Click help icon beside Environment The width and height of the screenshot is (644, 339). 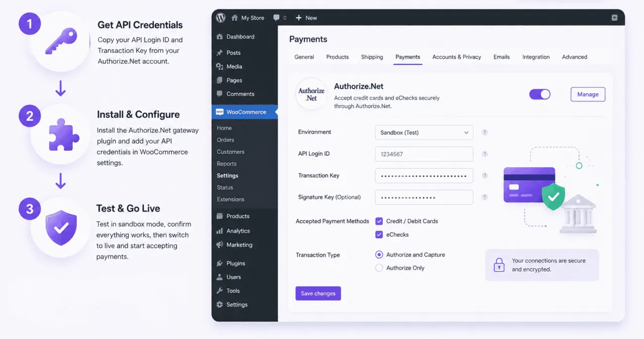click(x=485, y=132)
